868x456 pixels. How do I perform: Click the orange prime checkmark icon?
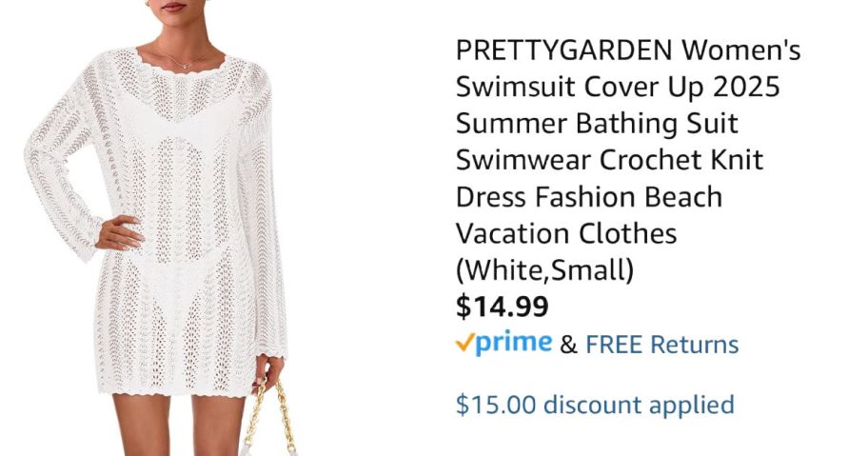pos(464,343)
